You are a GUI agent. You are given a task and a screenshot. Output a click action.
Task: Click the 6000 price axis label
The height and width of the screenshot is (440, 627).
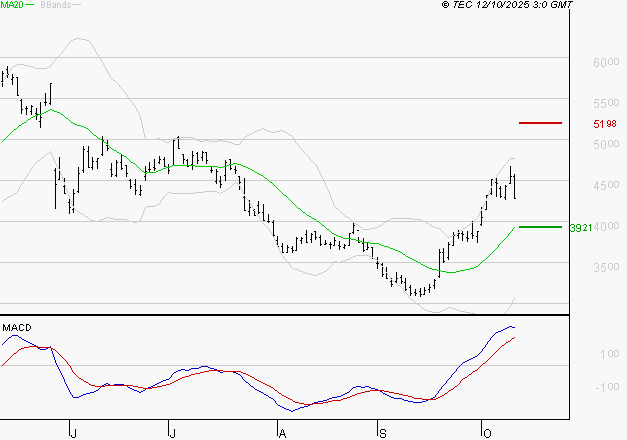[x=606, y=62]
